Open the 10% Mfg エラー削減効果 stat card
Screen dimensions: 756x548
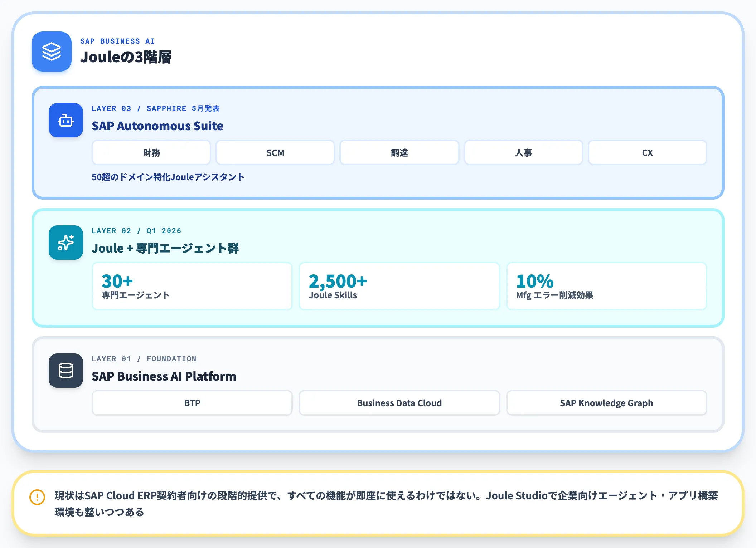[607, 286]
